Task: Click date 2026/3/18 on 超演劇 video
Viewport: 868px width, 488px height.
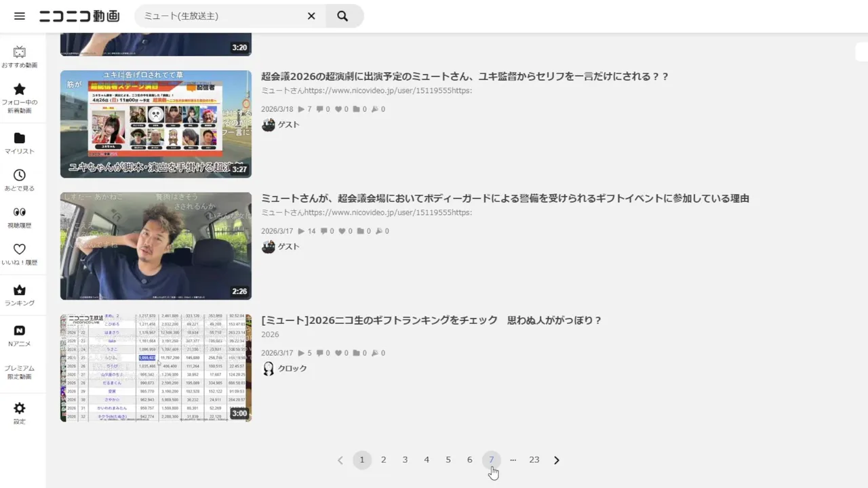Action: tap(277, 109)
